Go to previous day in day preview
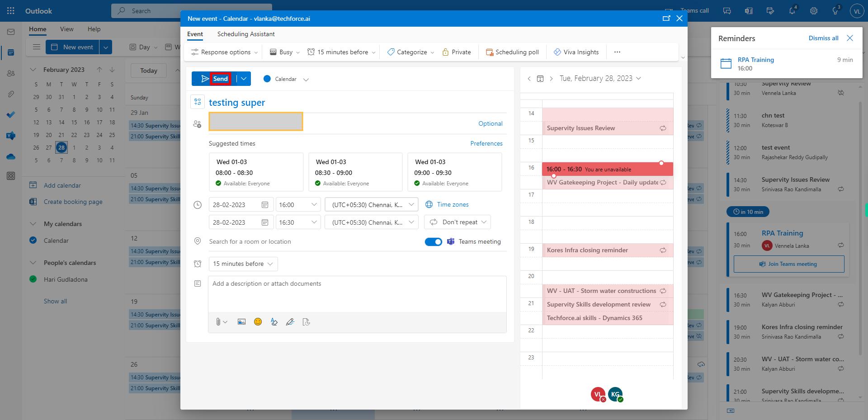 pos(529,79)
